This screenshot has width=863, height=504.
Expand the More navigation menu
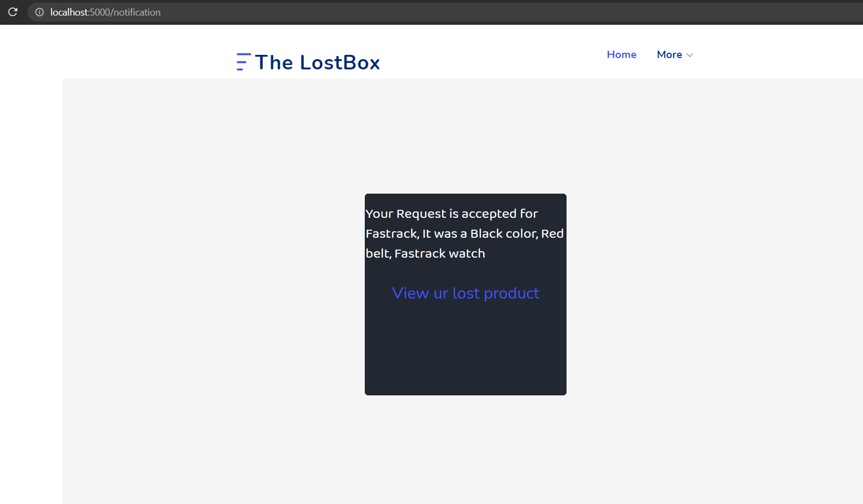point(675,54)
